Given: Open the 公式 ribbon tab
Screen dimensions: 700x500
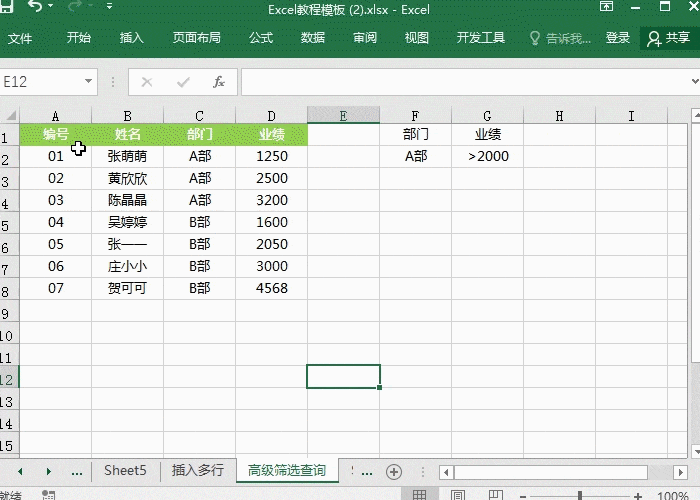Looking at the screenshot, I should 261,38.
